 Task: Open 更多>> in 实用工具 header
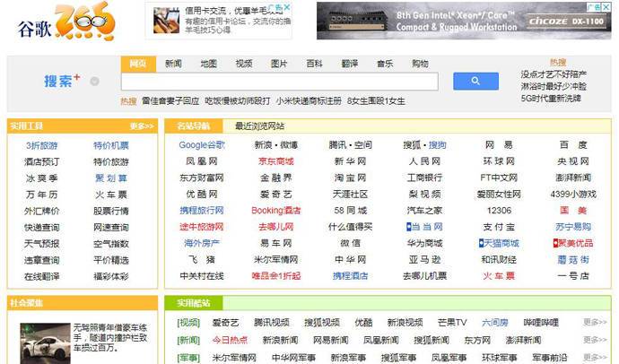pos(142,126)
